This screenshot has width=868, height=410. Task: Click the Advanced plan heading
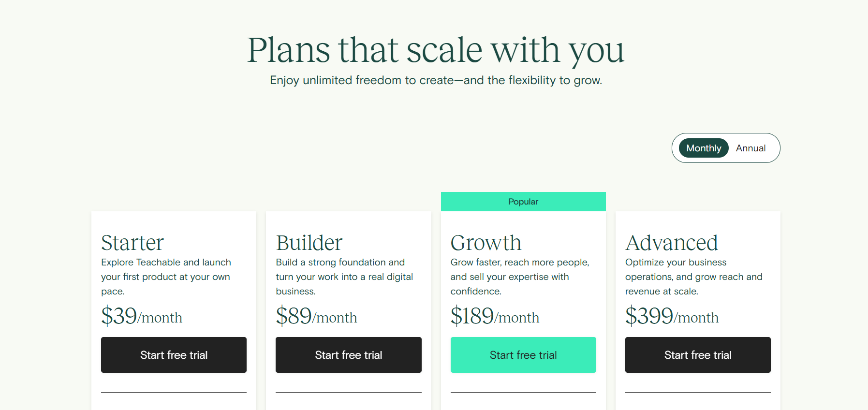point(672,243)
